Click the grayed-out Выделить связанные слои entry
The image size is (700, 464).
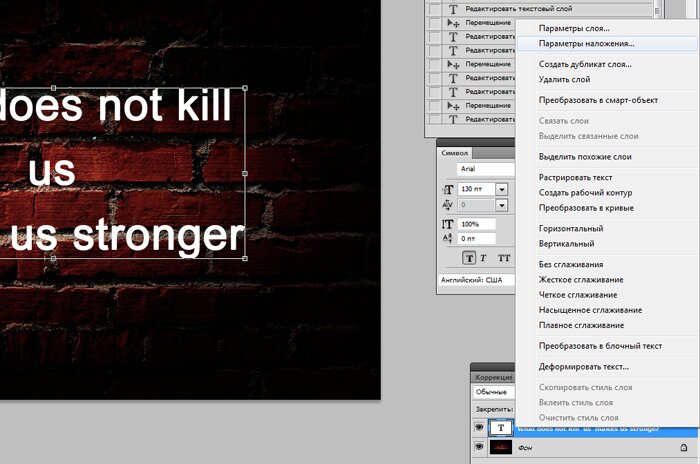click(x=588, y=136)
